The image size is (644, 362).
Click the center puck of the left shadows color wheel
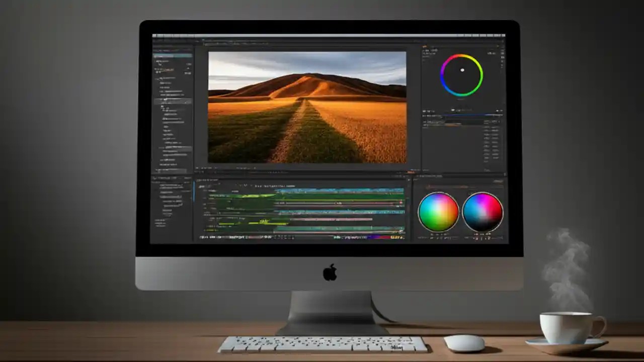tap(438, 212)
